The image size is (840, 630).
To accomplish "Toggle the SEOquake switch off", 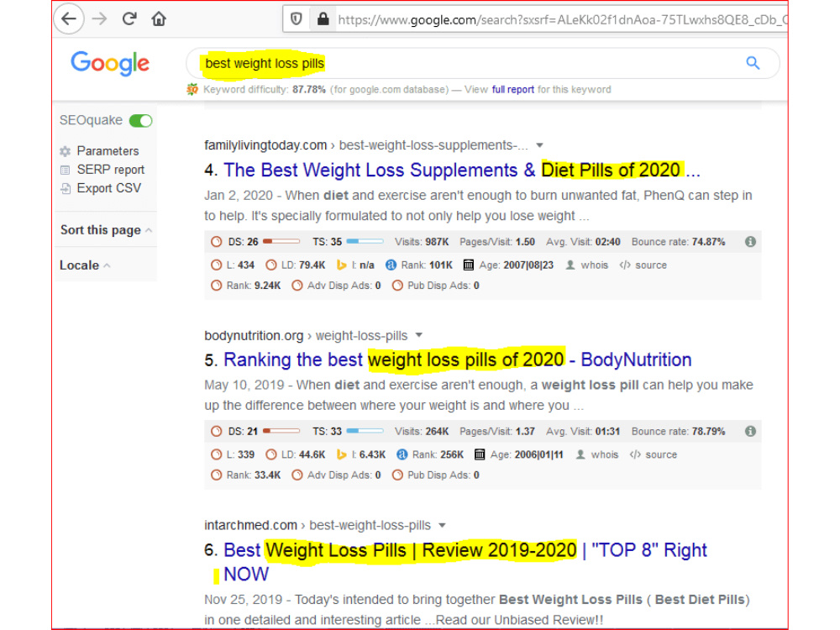I will [x=141, y=120].
